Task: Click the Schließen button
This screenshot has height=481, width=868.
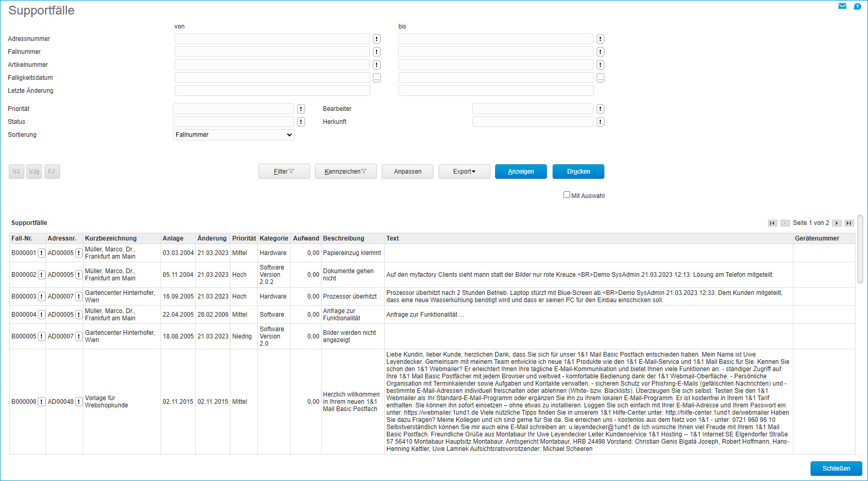Action: point(836,469)
